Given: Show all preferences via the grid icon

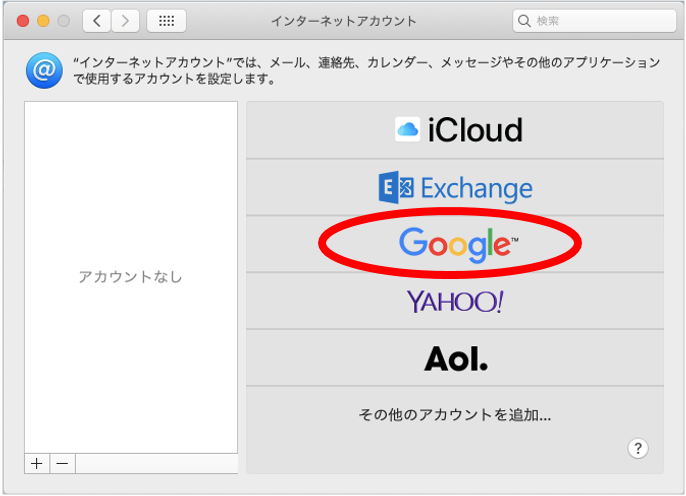Looking at the screenshot, I should click(x=166, y=21).
